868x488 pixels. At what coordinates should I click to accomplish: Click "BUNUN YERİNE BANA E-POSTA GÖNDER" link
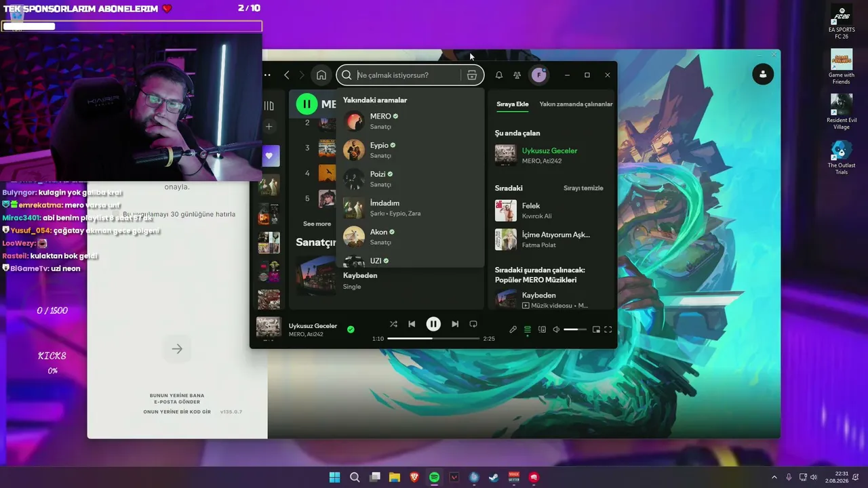pyautogui.click(x=177, y=399)
